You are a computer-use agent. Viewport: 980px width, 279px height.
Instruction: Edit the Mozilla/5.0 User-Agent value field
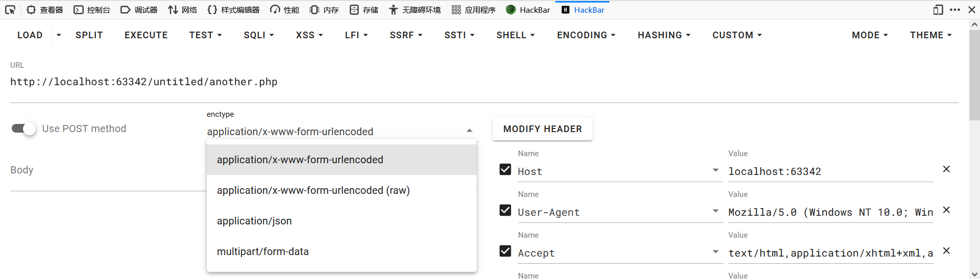pos(831,213)
